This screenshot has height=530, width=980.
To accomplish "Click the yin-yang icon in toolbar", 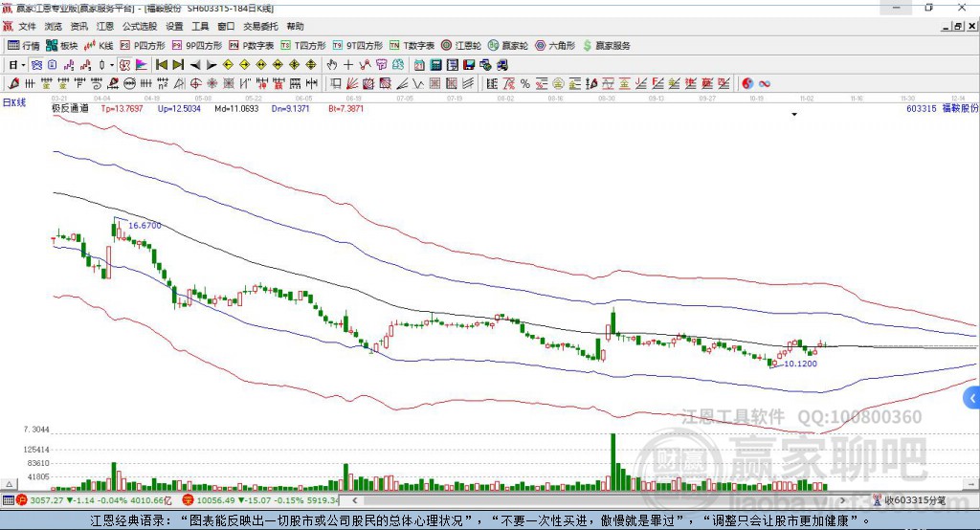I will (747, 84).
